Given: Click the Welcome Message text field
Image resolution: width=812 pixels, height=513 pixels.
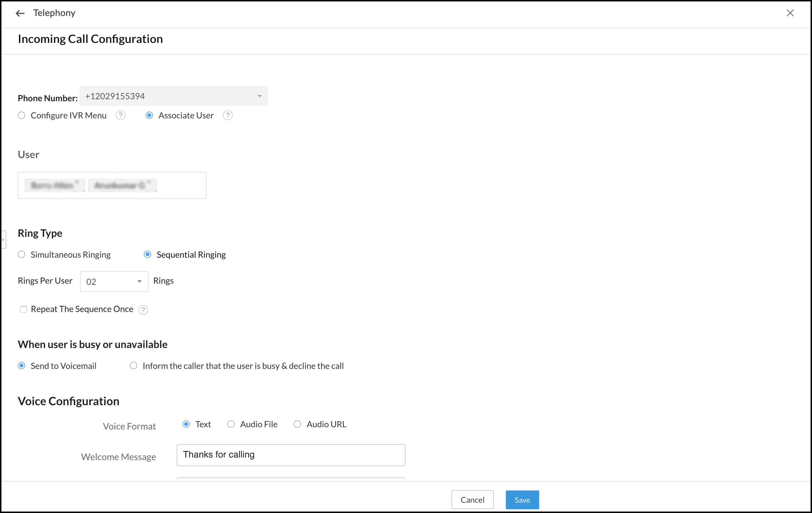Looking at the screenshot, I should coord(291,455).
